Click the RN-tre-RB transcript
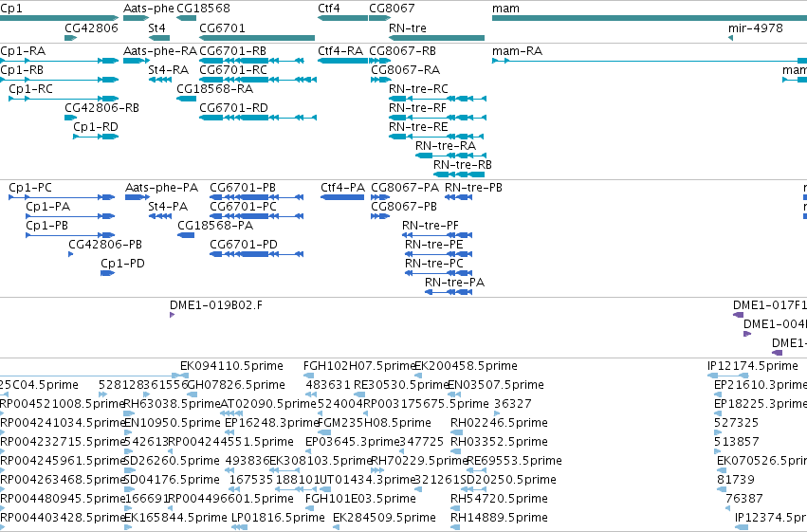The image size is (807, 532). point(459,174)
